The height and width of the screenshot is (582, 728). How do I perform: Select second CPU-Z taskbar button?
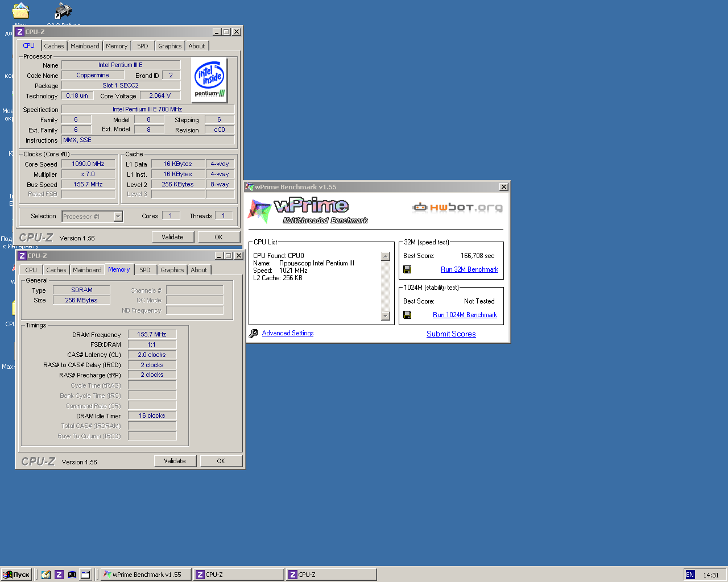331,575
